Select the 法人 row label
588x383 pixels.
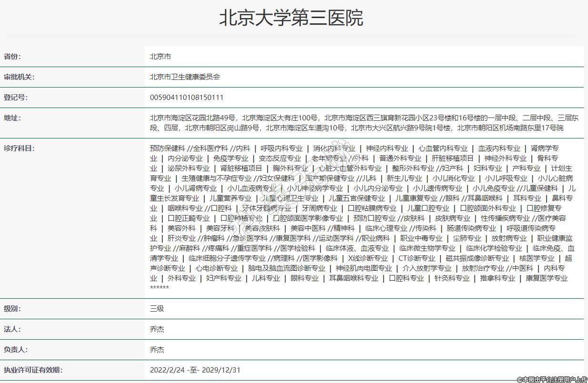(13, 329)
